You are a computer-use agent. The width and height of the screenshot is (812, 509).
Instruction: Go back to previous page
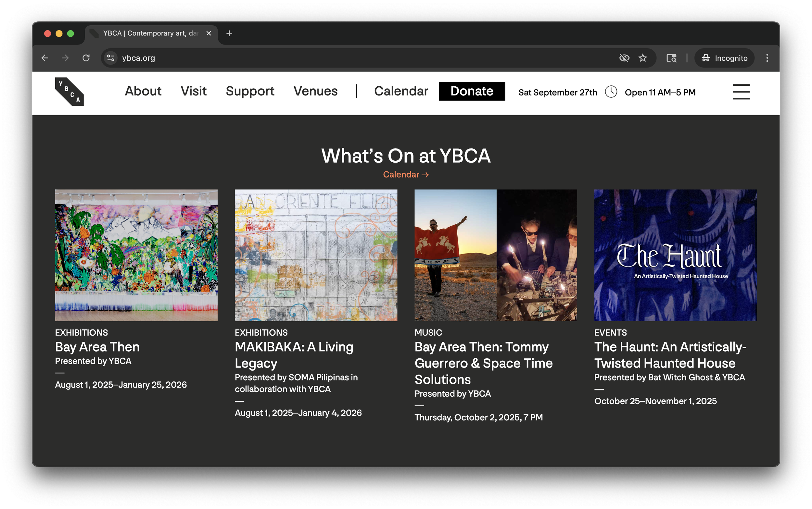click(x=45, y=58)
